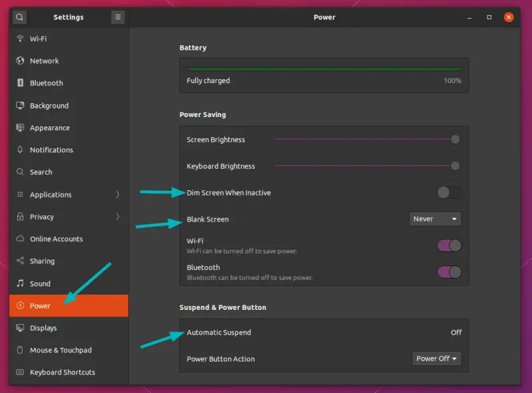Open the search icon in Settings header

(19, 17)
